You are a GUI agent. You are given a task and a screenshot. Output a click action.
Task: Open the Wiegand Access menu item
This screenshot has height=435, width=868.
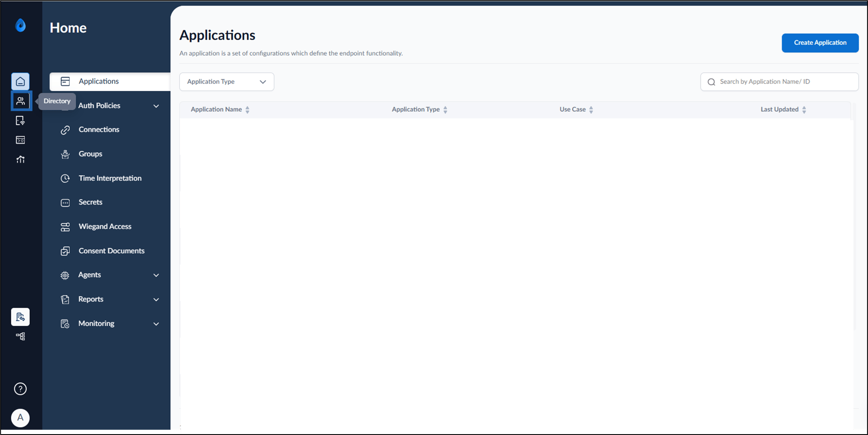105,226
